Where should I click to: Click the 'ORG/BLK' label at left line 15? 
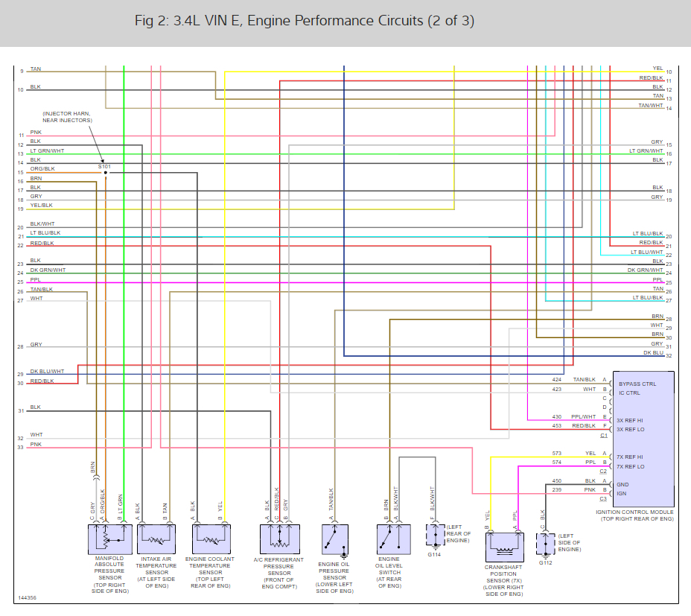click(42, 169)
